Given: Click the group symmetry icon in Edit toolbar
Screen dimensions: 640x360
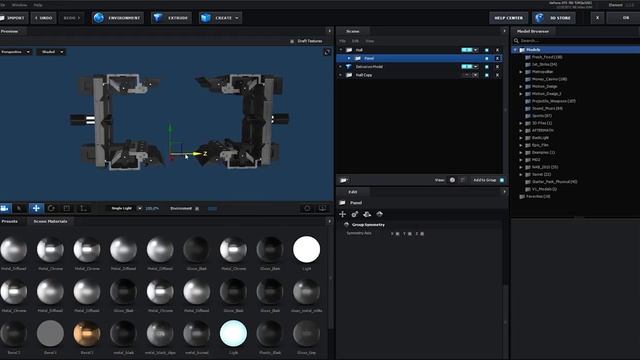Looking at the screenshot, I should point(380,214).
